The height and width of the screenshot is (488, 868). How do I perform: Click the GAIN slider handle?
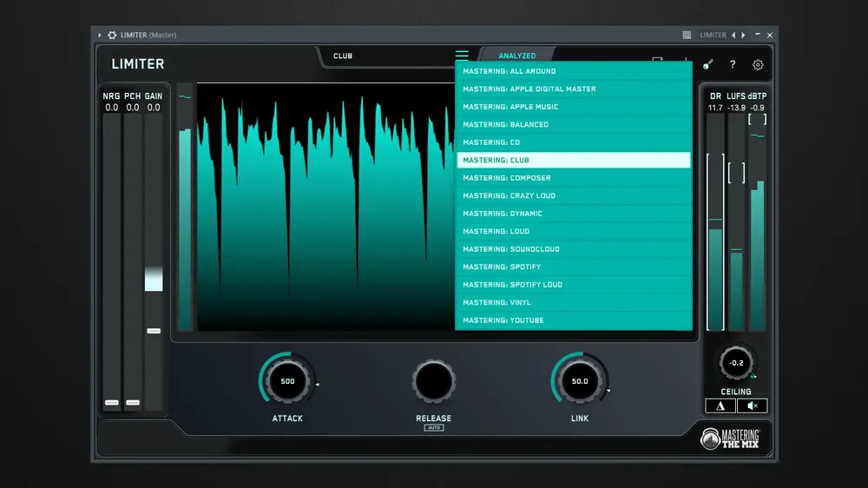click(154, 331)
